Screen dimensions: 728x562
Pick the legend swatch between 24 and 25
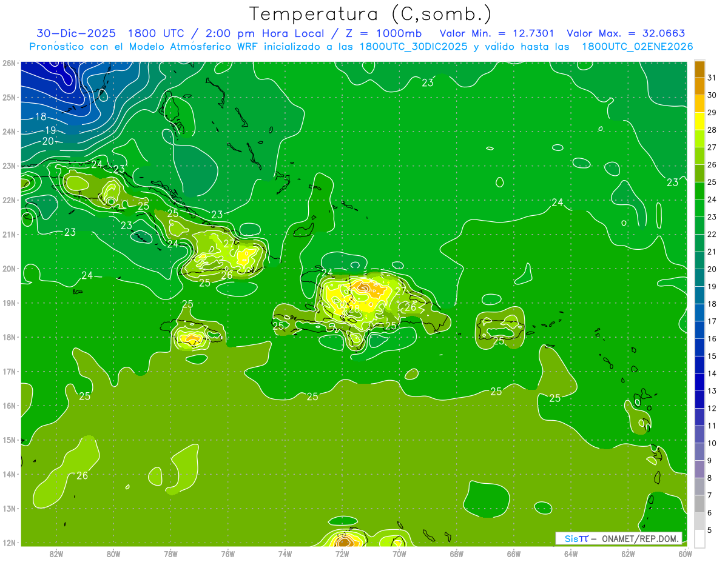pyautogui.click(x=699, y=191)
